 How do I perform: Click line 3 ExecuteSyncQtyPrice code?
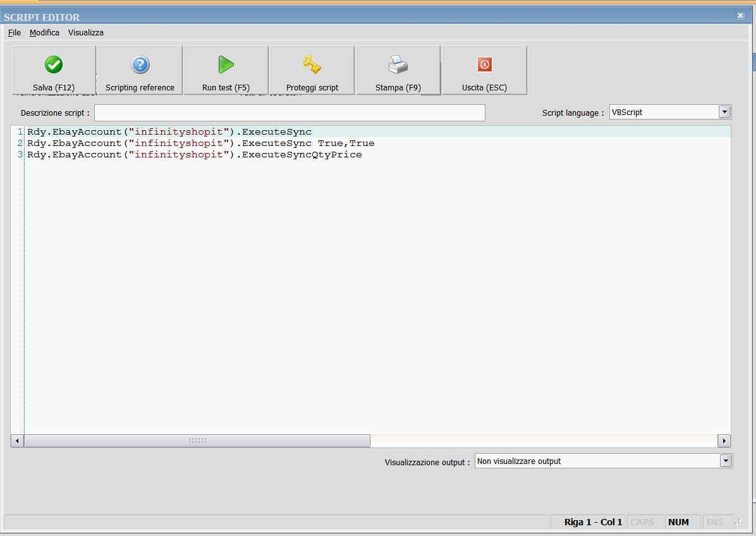(194, 155)
